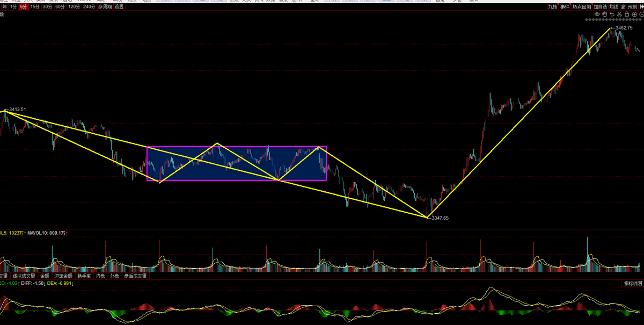This screenshot has height=325, width=644.
Task: Switch to the 30分 period tab
Action: [x=47, y=7]
